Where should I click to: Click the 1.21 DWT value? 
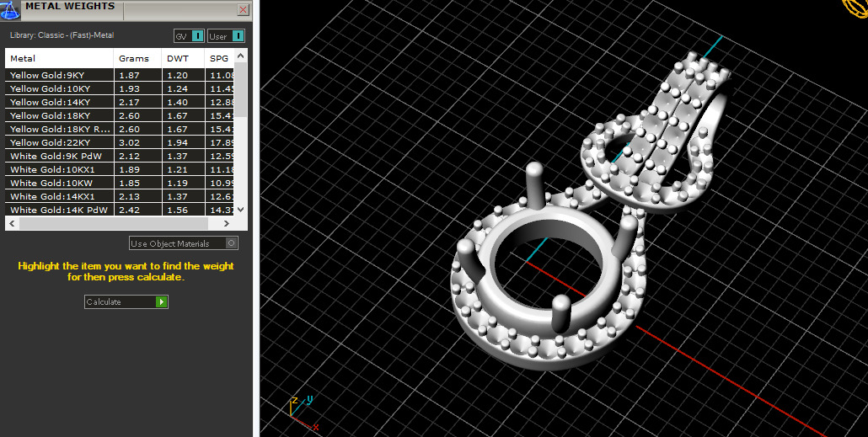(177, 169)
